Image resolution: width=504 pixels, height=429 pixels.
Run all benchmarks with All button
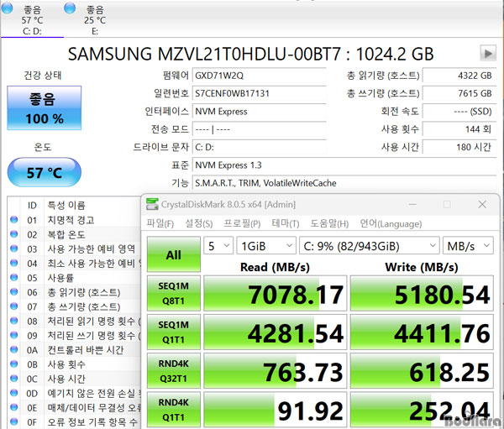[x=174, y=254]
